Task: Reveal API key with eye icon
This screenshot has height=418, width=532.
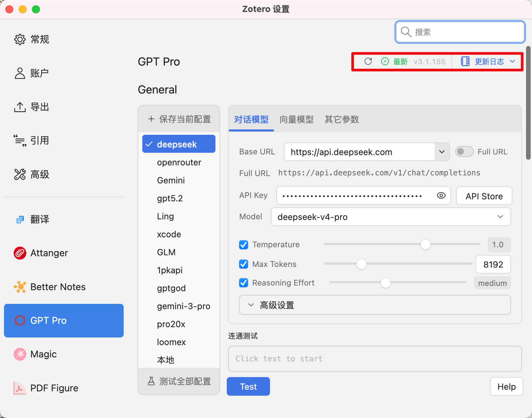Action: (441, 195)
